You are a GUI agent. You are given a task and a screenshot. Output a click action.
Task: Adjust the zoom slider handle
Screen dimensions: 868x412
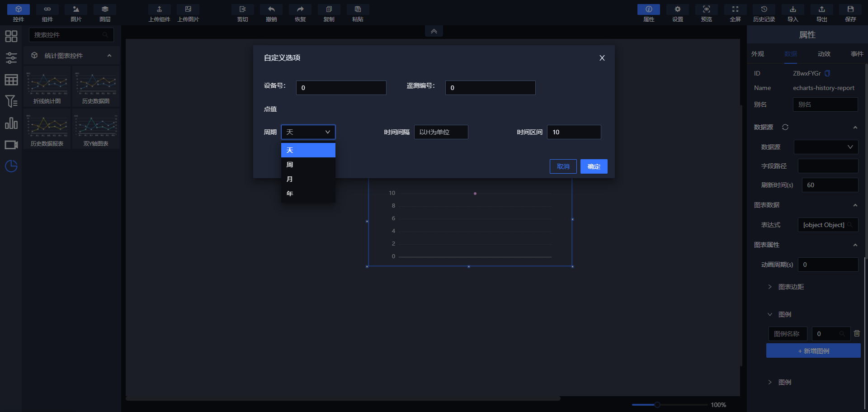657,405
